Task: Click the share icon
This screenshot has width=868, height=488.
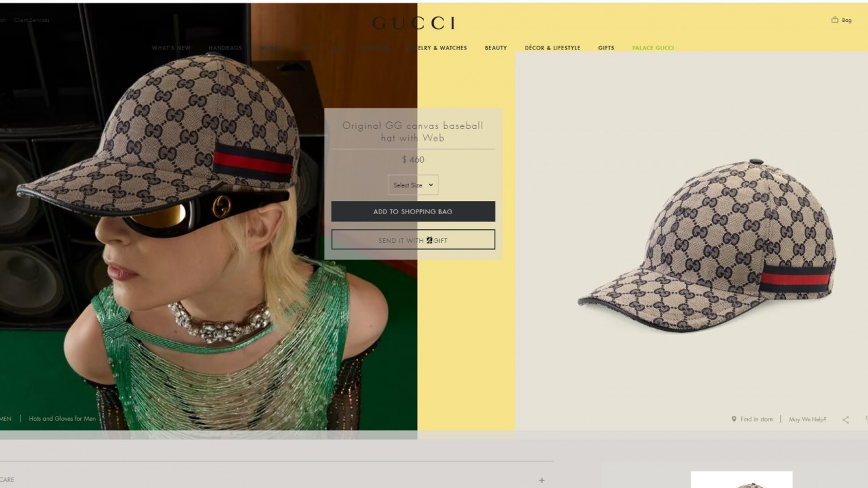Action: pos(845,419)
